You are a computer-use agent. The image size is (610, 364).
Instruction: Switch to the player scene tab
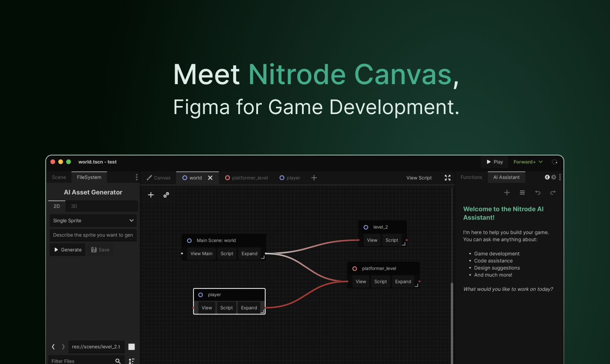click(290, 178)
